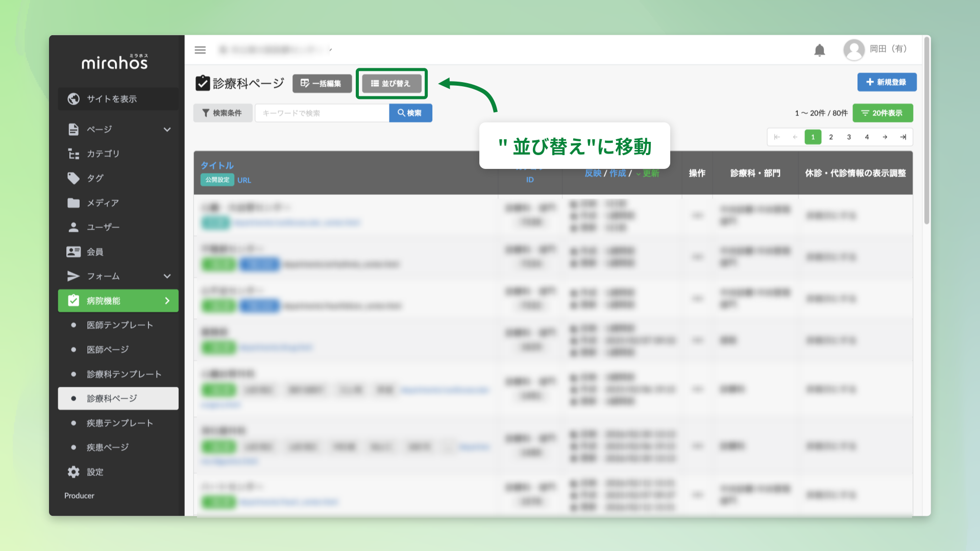Click the メディア folder icon
Viewport: 980px width, 551px height.
click(x=73, y=203)
